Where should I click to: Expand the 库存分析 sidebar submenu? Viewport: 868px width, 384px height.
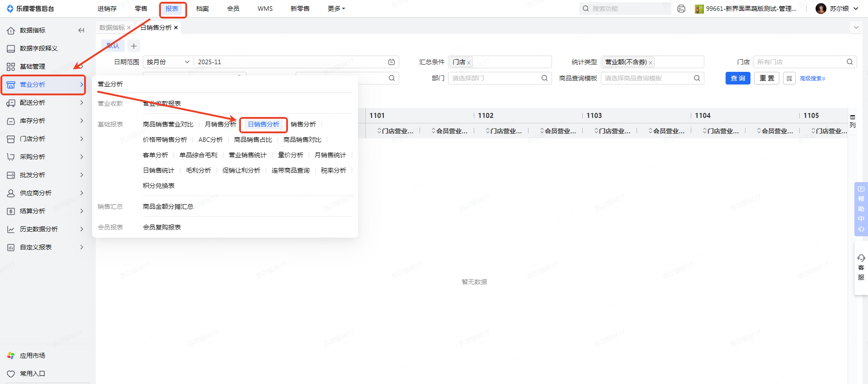[81, 121]
